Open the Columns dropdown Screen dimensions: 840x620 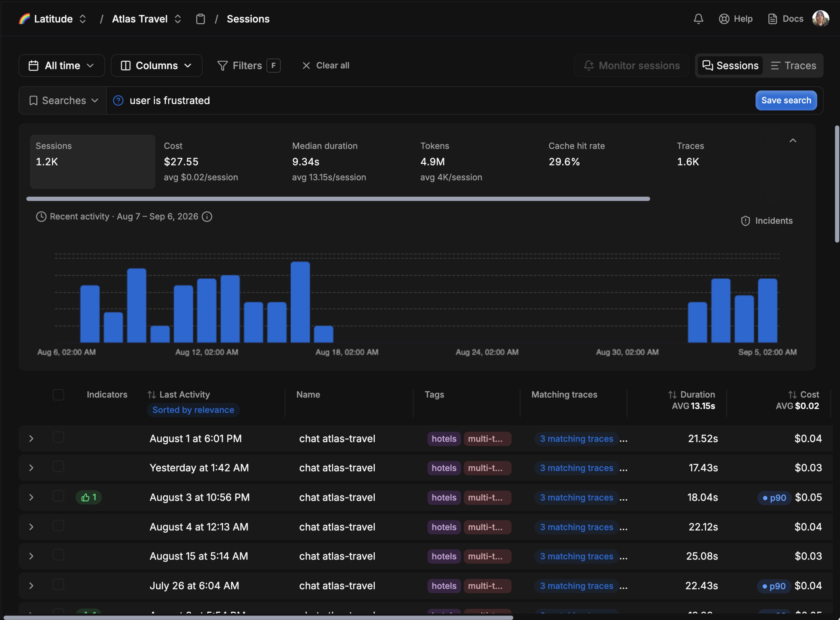pos(156,66)
